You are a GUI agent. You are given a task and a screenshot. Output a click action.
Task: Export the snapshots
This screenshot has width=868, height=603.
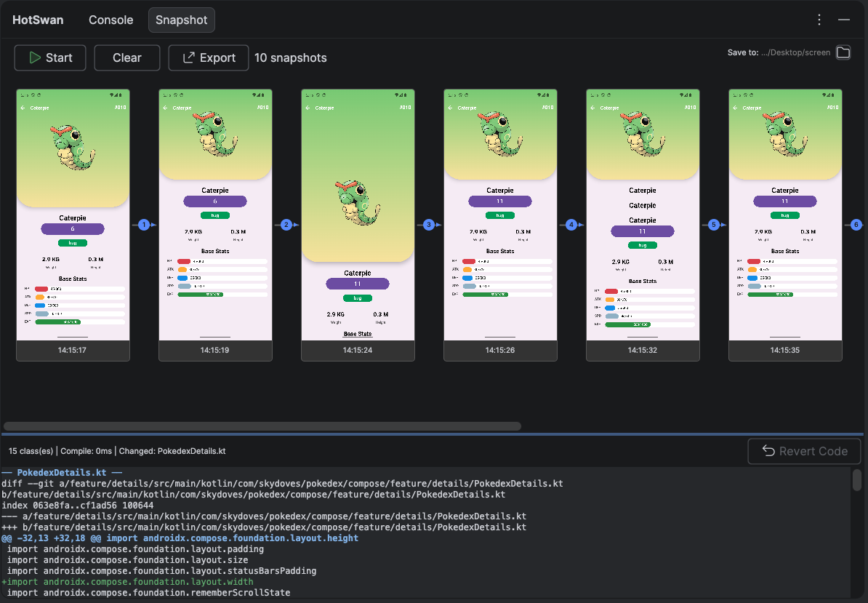(209, 58)
